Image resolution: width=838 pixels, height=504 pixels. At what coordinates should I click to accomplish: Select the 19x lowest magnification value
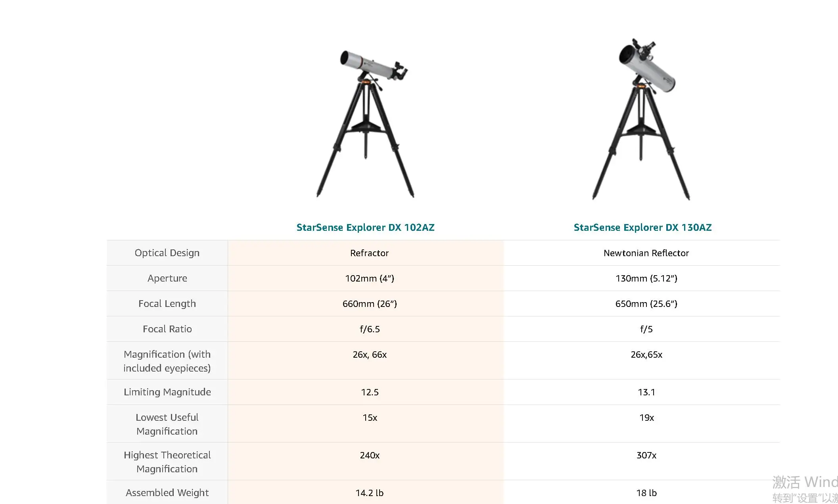tap(646, 418)
